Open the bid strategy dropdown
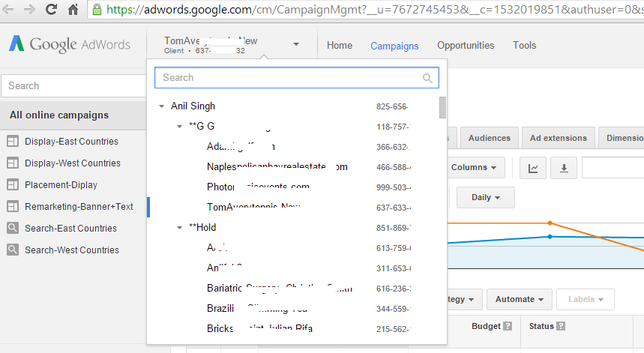The width and height of the screenshot is (644, 353). 465,299
